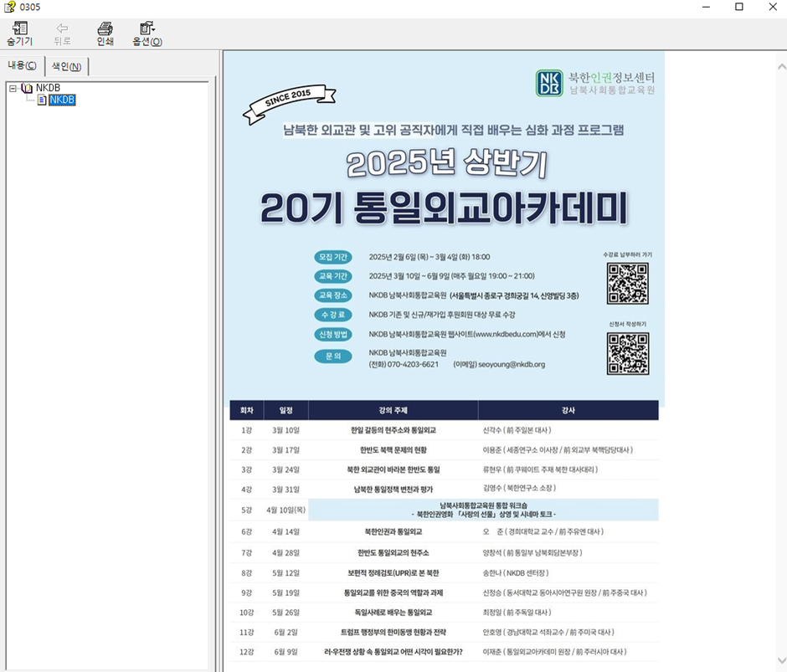Click the 숨기기 (Hide) toolbar icon
The width and height of the screenshot is (787, 672).
(x=20, y=33)
